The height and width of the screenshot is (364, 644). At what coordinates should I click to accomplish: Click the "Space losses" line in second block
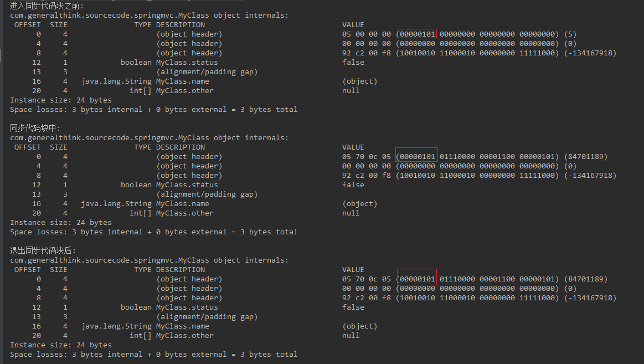[x=153, y=232]
